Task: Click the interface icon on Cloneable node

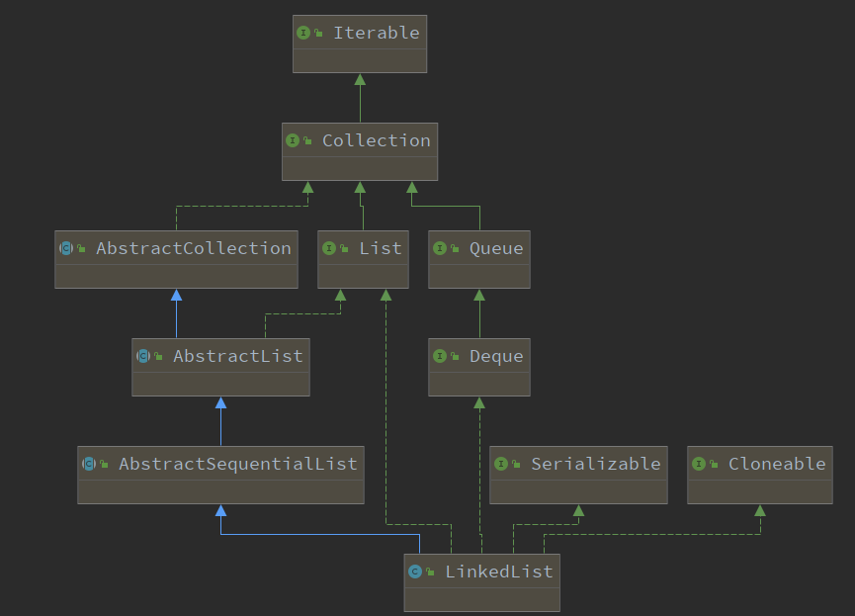Action: click(x=699, y=464)
